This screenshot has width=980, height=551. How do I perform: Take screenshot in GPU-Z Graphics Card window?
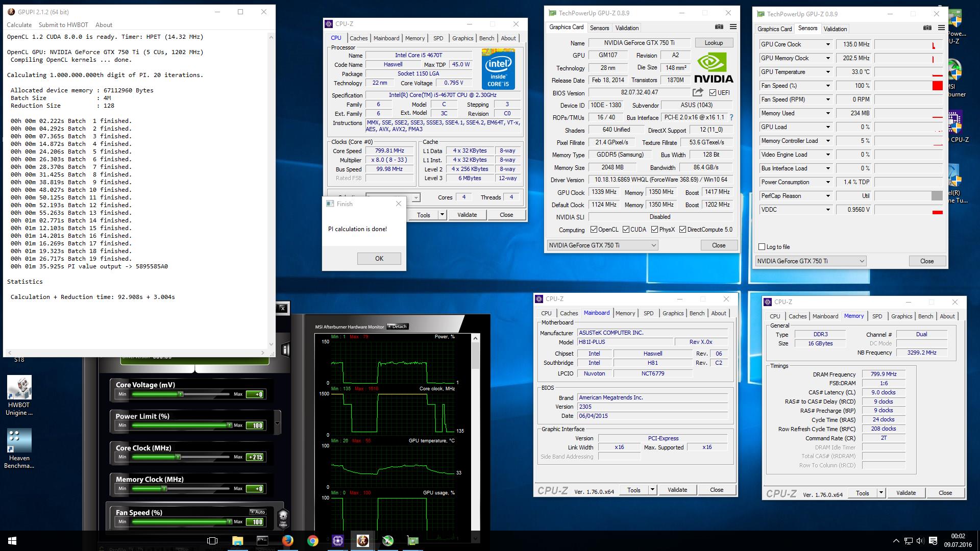(719, 27)
